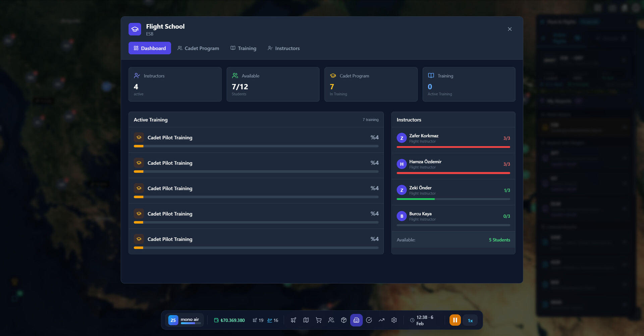Open the shopping cart icon
This screenshot has width=644, height=336.
[319, 320]
